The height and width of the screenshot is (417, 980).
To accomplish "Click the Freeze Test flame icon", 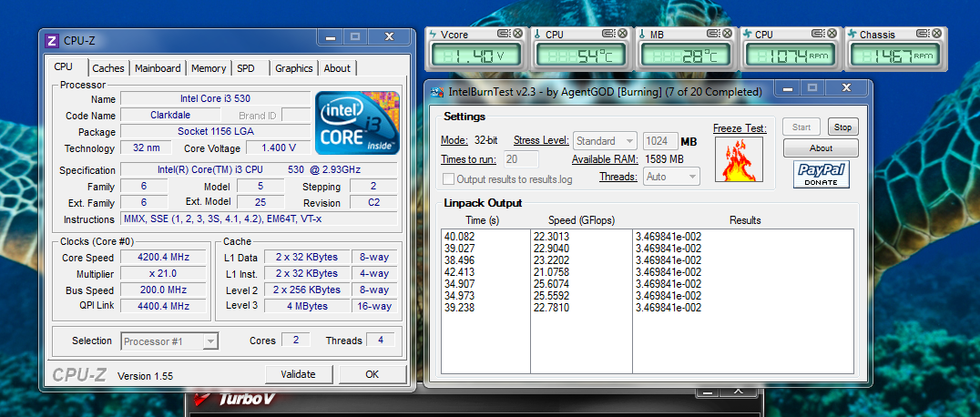I will (x=739, y=159).
